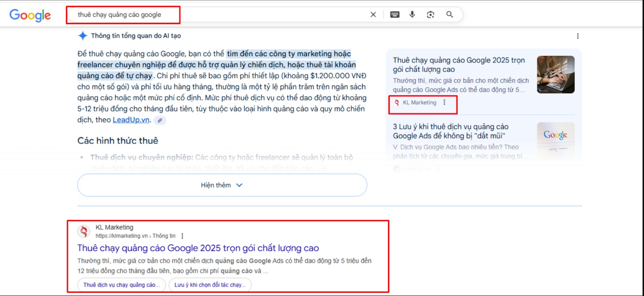This screenshot has height=296, width=644.
Task: Click the 'Thuê dịch vụ chuyên nghiệp:' bullet text
Action: pyautogui.click(x=142, y=157)
